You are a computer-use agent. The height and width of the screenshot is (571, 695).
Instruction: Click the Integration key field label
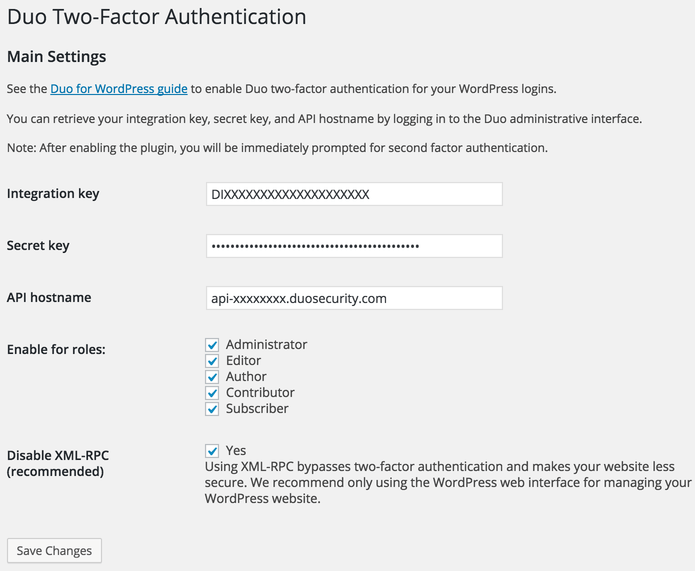[x=53, y=194]
